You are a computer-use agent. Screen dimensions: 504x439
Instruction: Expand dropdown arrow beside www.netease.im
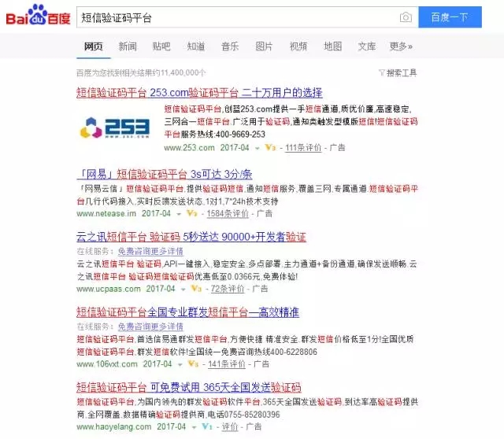pos(179,214)
